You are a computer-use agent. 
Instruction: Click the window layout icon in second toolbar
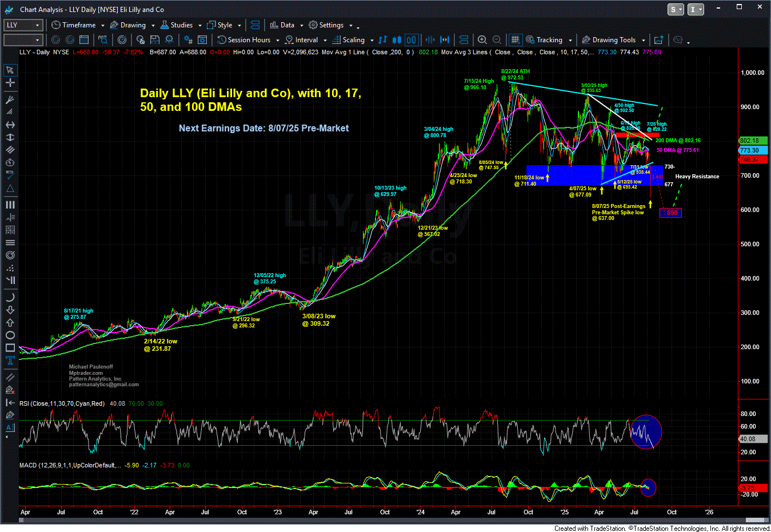tap(84, 40)
